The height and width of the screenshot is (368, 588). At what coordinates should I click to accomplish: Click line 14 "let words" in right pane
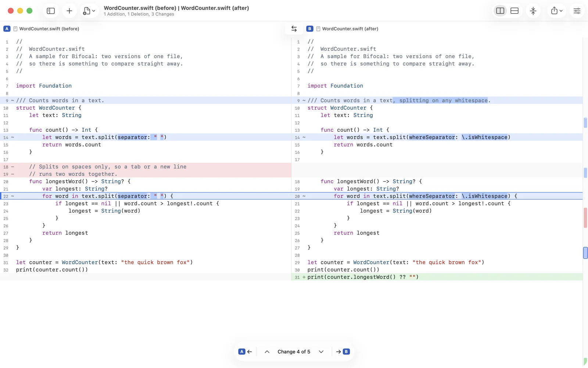click(437, 137)
